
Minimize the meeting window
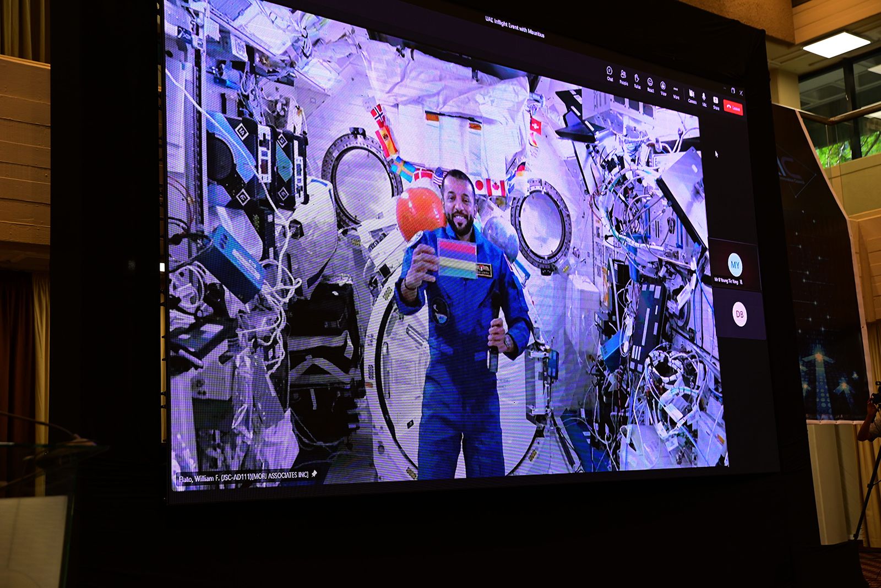tap(725, 88)
